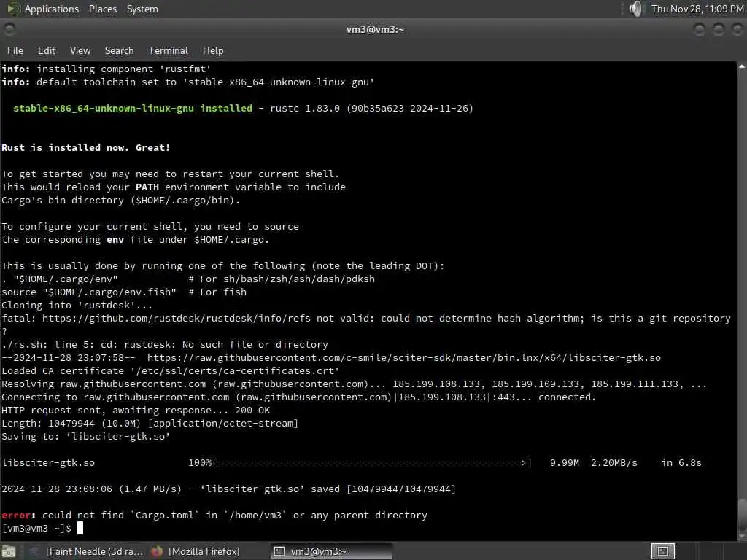Image resolution: width=747 pixels, height=560 pixels.
Task: Switch to Mozilla Firefox taskbar window
Action: point(196,551)
